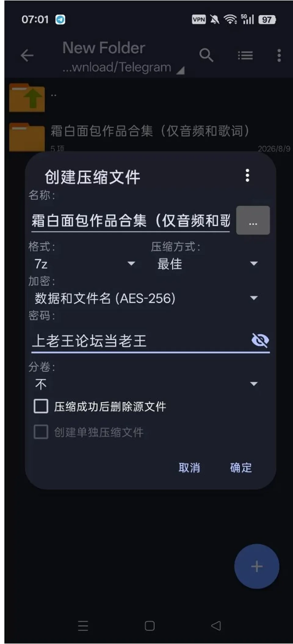Tap the back arrow in the top bar
293x644 pixels.
click(27, 56)
